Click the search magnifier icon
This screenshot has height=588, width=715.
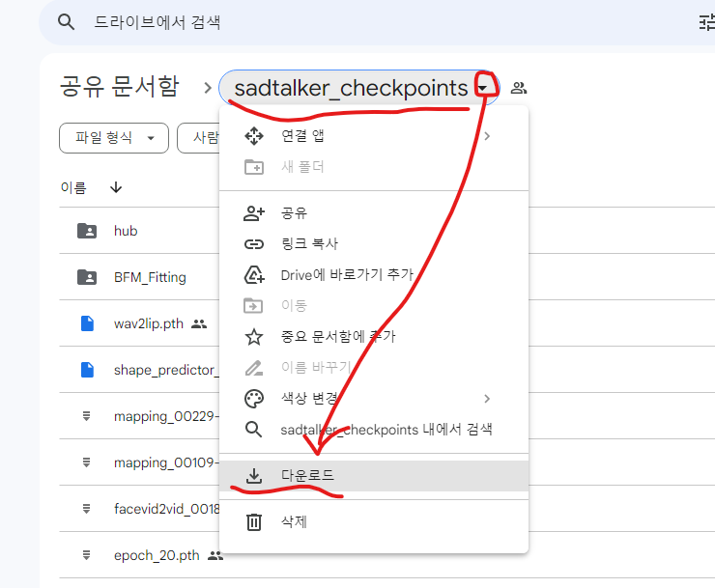tap(66, 22)
